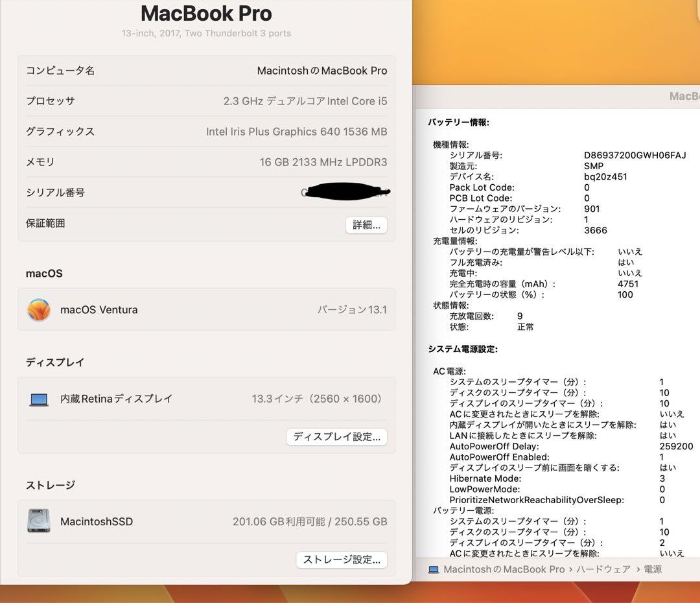This screenshot has height=603, width=700.
Task: Click the 保証範囲 row label
Action: pyautogui.click(x=45, y=223)
